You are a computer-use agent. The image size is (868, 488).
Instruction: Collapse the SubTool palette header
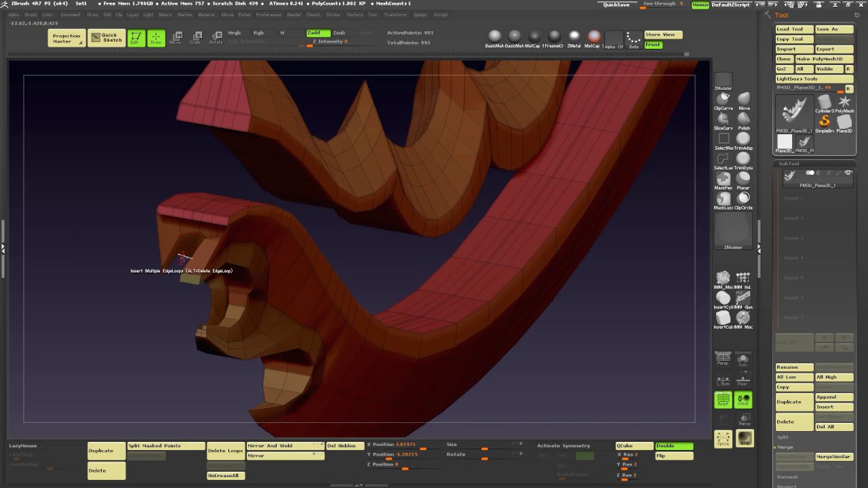coord(789,163)
